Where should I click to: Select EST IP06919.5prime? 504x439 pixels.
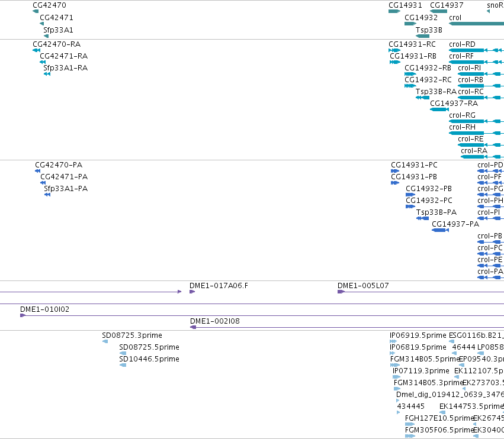(418, 335)
